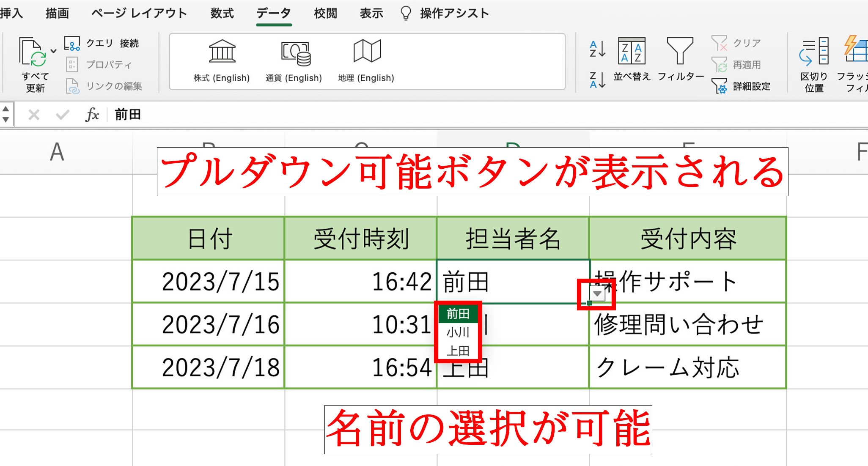This screenshot has height=466, width=868.
Task: Select 小川 from the dropdown list
Action: tap(458, 332)
